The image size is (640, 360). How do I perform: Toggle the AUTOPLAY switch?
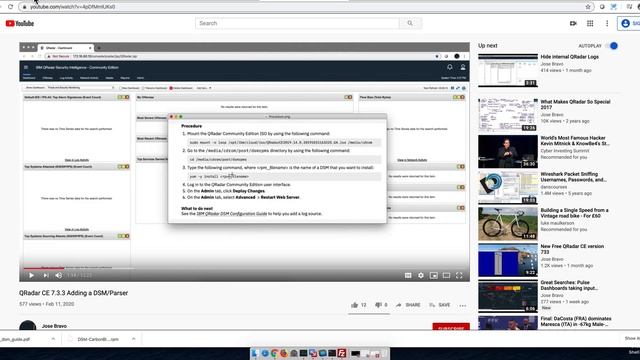(x=612, y=46)
